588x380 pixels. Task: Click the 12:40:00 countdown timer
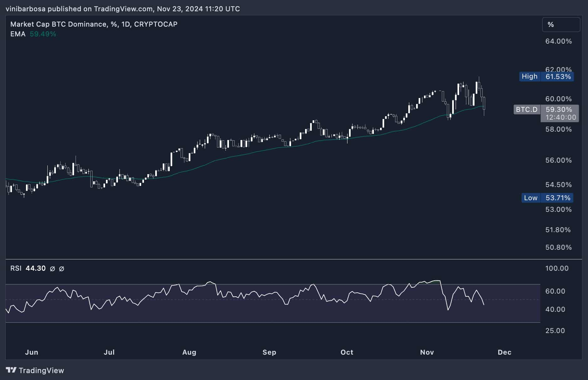click(x=561, y=117)
